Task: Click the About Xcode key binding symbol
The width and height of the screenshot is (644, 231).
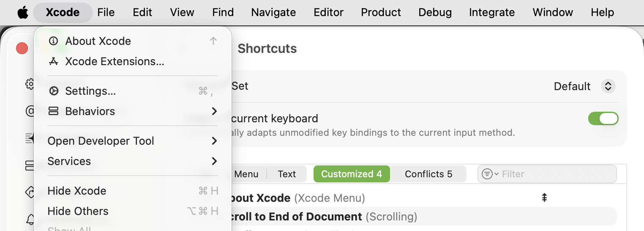Action: point(545,198)
